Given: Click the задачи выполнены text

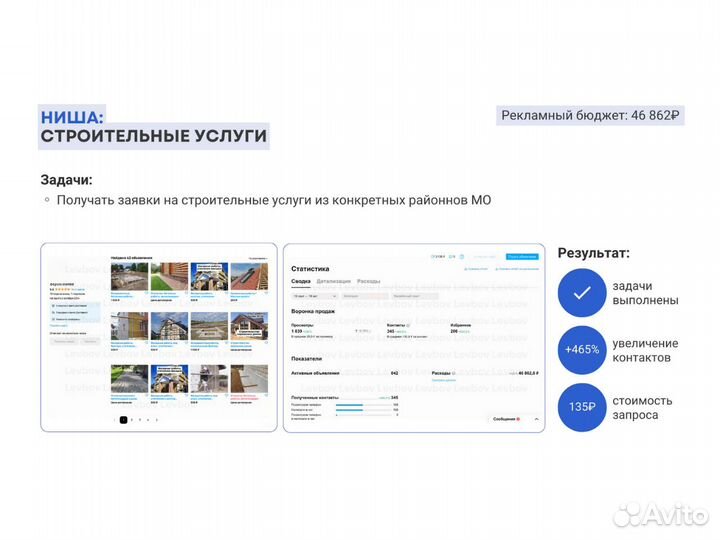Looking at the screenshot, I should tap(645, 293).
